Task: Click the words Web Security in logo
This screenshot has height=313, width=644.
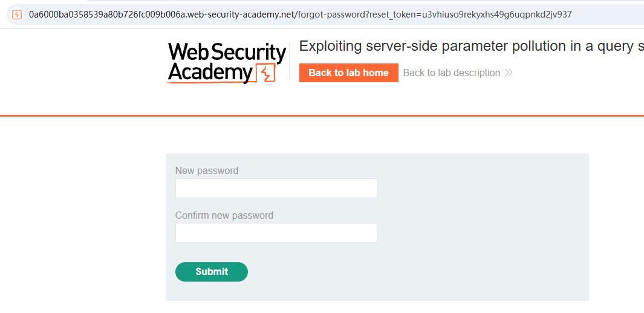Action: click(227, 53)
